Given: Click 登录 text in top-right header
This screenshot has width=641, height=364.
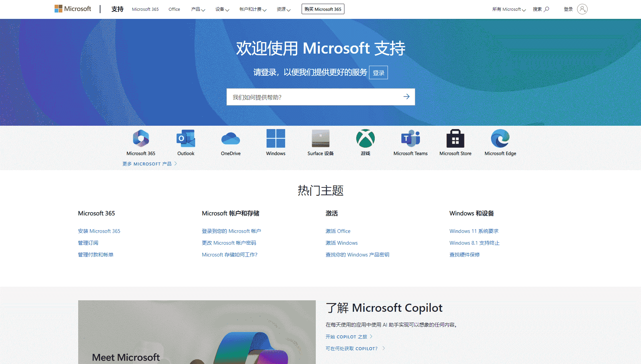Looking at the screenshot, I should click(x=568, y=9).
